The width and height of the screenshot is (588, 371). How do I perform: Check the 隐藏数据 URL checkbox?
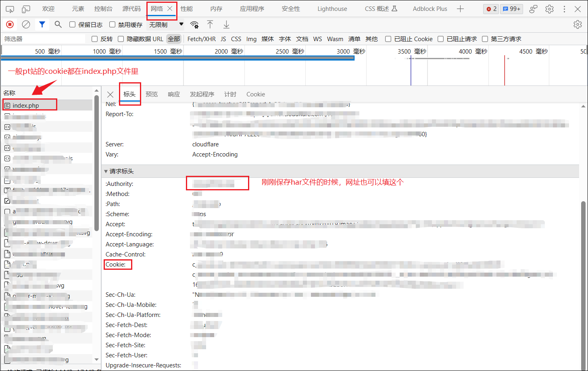pos(121,39)
